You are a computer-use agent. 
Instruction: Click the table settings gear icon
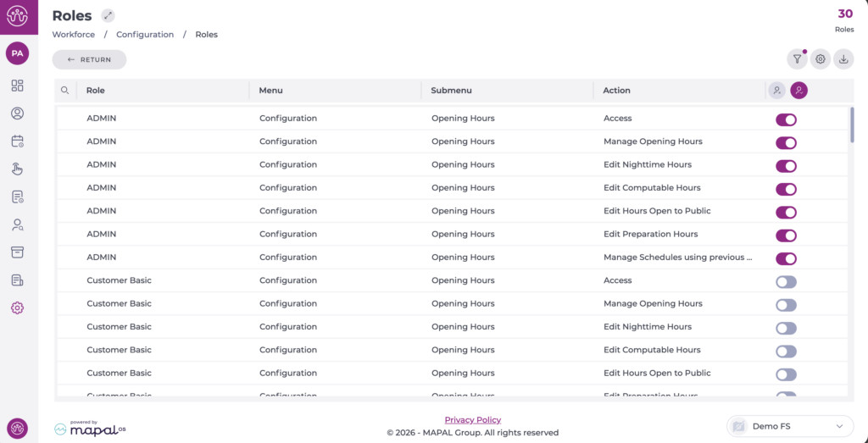pyautogui.click(x=820, y=59)
